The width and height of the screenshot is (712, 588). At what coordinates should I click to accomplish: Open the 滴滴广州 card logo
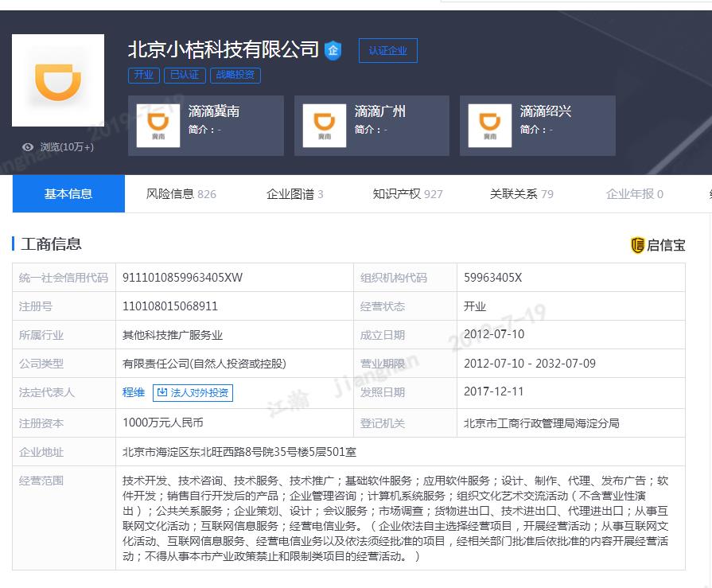(325, 126)
